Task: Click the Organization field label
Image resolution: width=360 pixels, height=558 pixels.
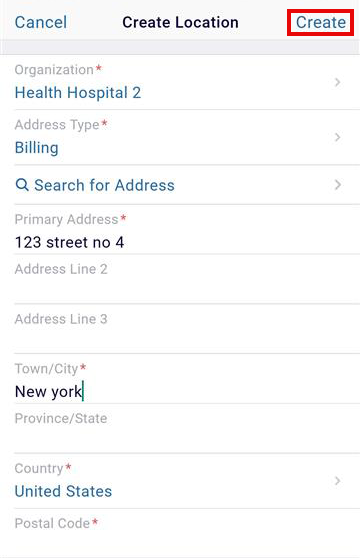Action: 54,70
